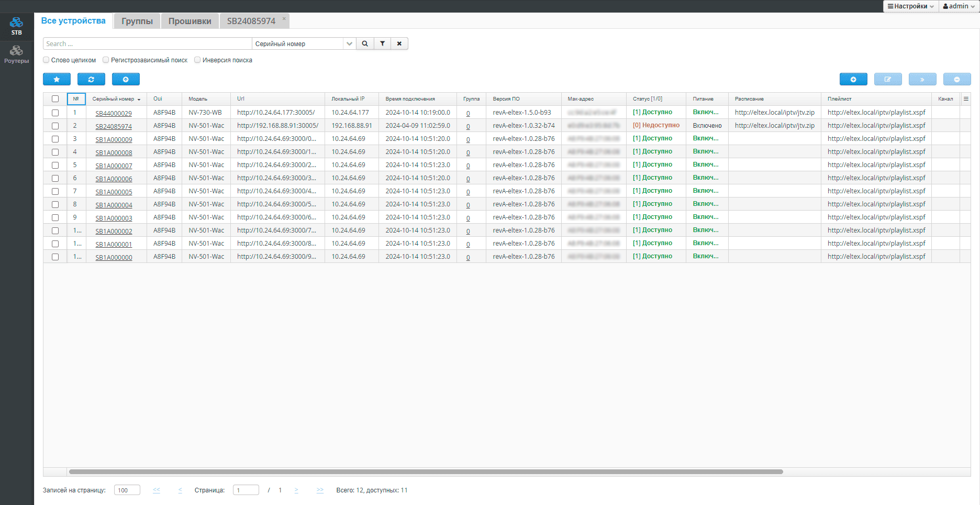
Task: Open the Настройки dropdown menu
Action: 910,6
